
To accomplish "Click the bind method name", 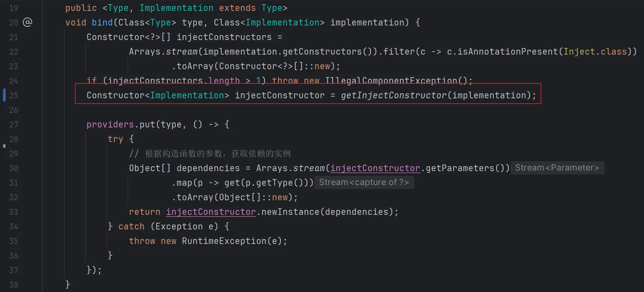I will (102, 23).
